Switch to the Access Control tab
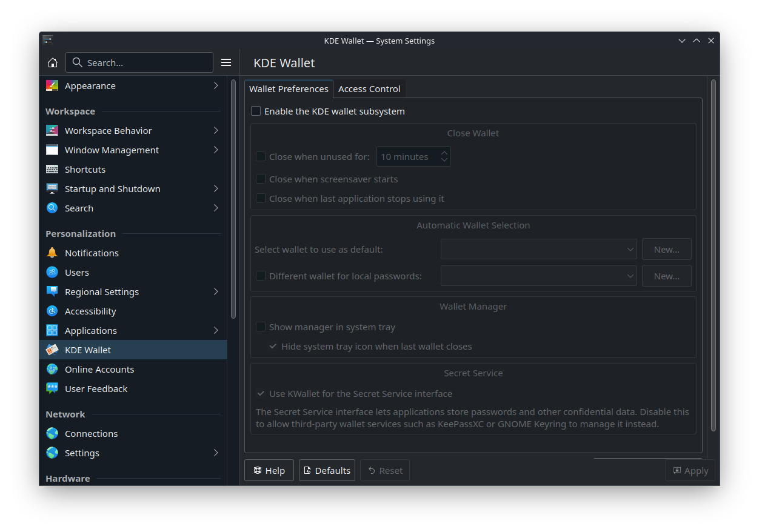Screen dimensions: 759x532 pyautogui.click(x=369, y=89)
